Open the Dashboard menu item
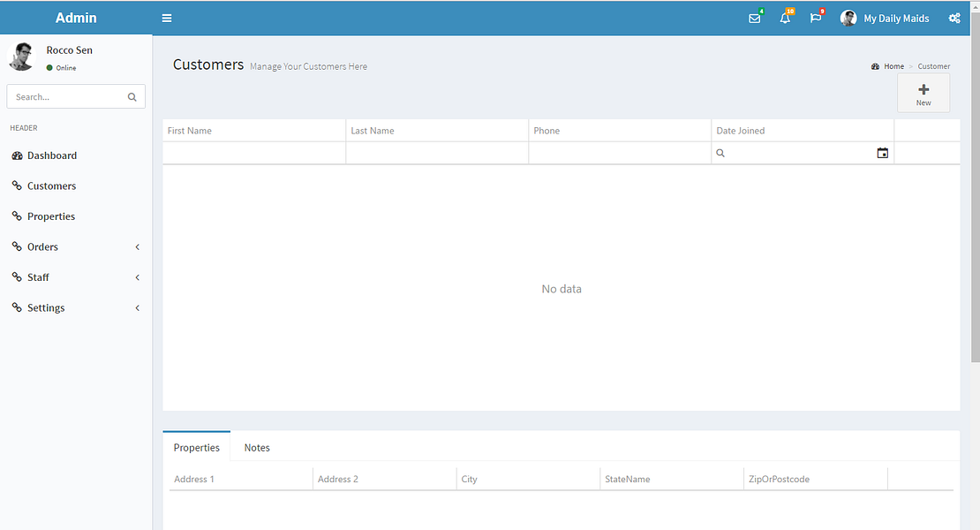Screen dimensions: 980x530 point(76,155)
